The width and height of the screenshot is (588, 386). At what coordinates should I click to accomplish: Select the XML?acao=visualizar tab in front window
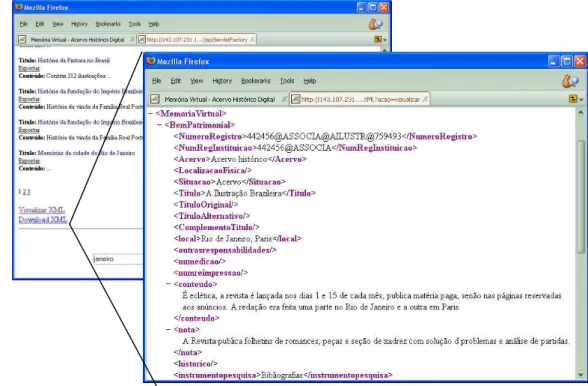[x=360, y=99]
